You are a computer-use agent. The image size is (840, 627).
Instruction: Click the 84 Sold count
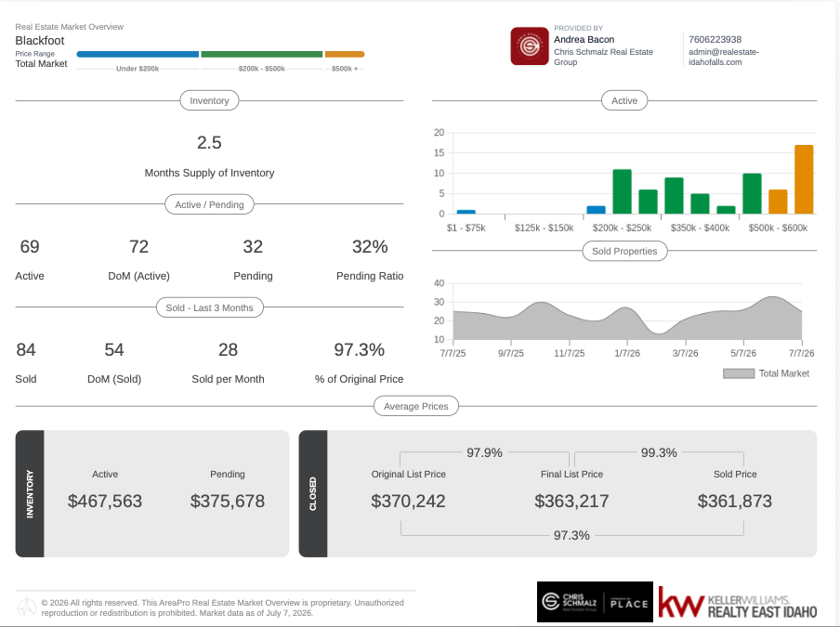point(26,350)
